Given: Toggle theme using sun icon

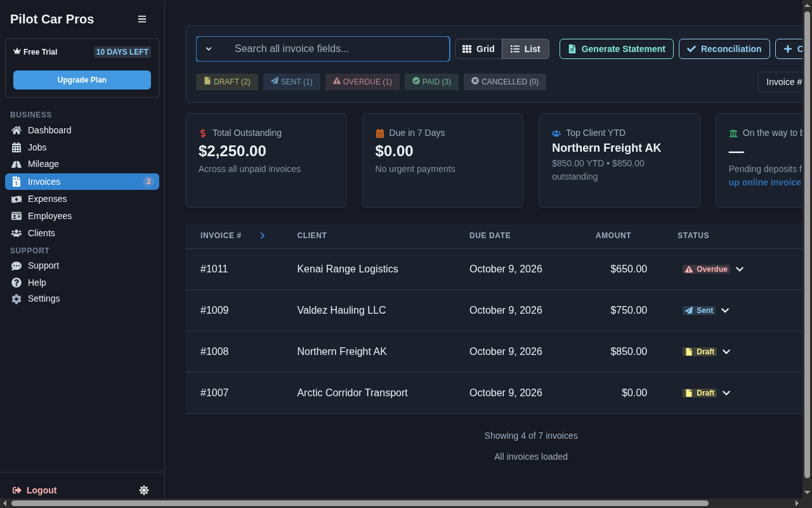Looking at the screenshot, I should 144,490.
